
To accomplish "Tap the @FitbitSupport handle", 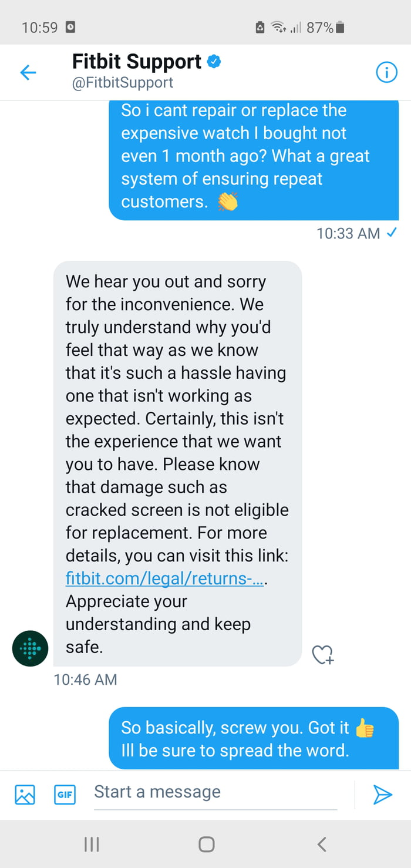I will click(123, 82).
